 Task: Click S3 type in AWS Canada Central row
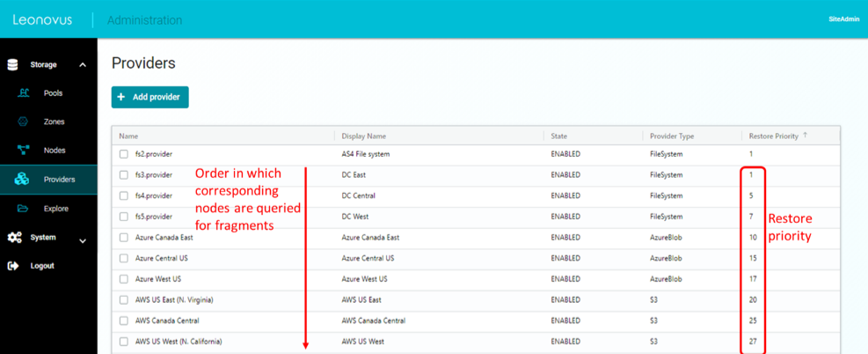(x=653, y=321)
